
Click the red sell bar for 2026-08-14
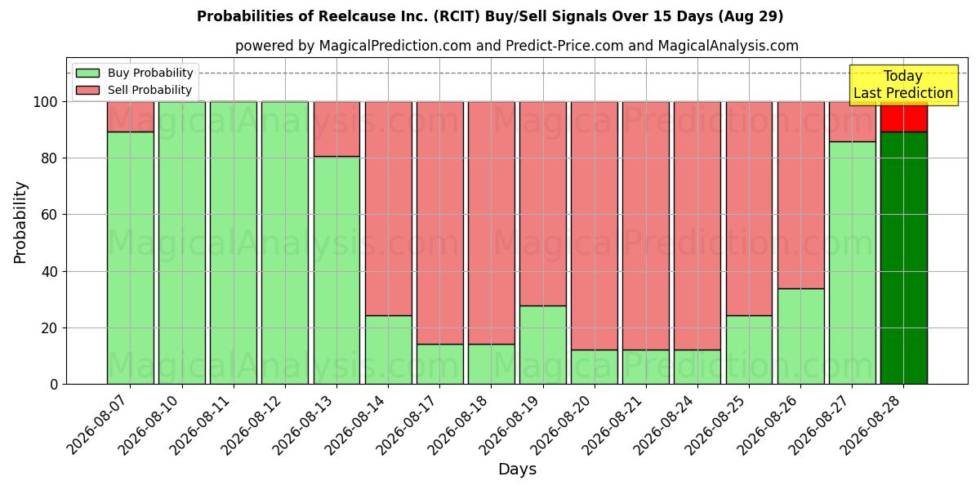[x=388, y=208]
